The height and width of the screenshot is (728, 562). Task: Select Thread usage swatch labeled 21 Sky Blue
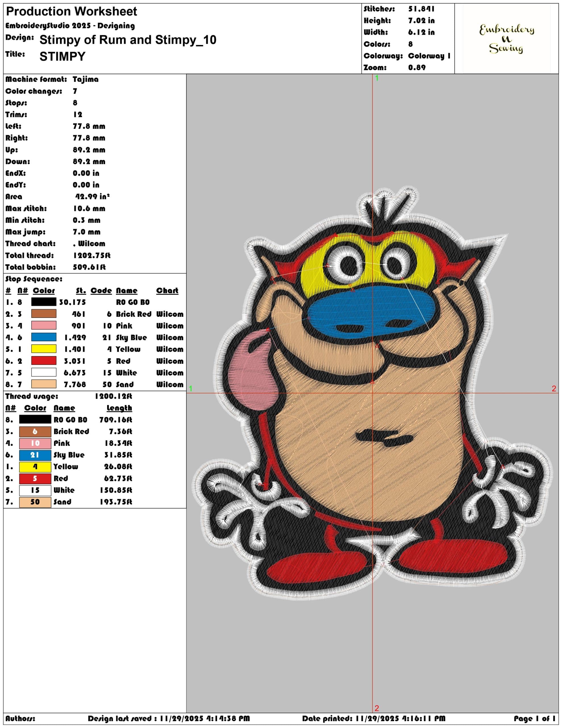pyautogui.click(x=35, y=455)
